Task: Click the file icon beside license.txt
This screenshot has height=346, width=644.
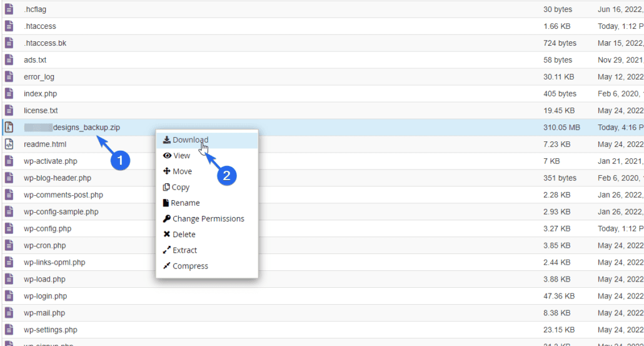Action: click(9, 110)
